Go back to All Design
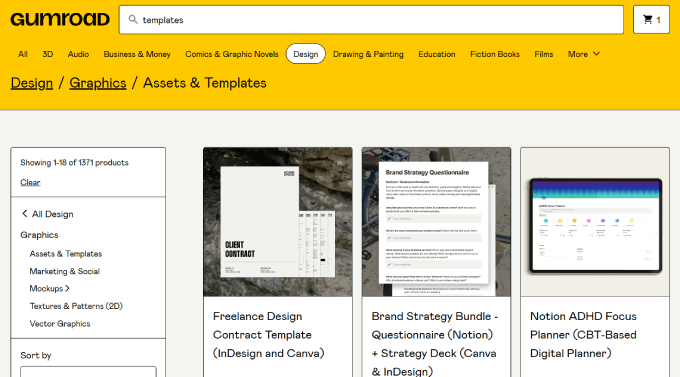 tap(52, 214)
